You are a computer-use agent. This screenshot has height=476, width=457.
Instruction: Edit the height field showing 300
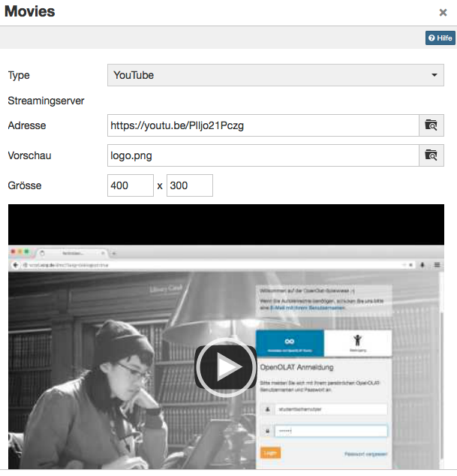point(189,185)
